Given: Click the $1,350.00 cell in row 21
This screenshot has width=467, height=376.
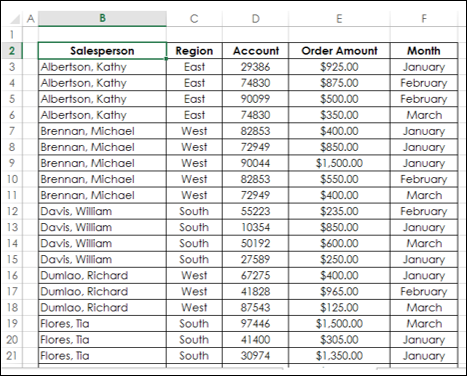Looking at the screenshot, I should (339, 356).
